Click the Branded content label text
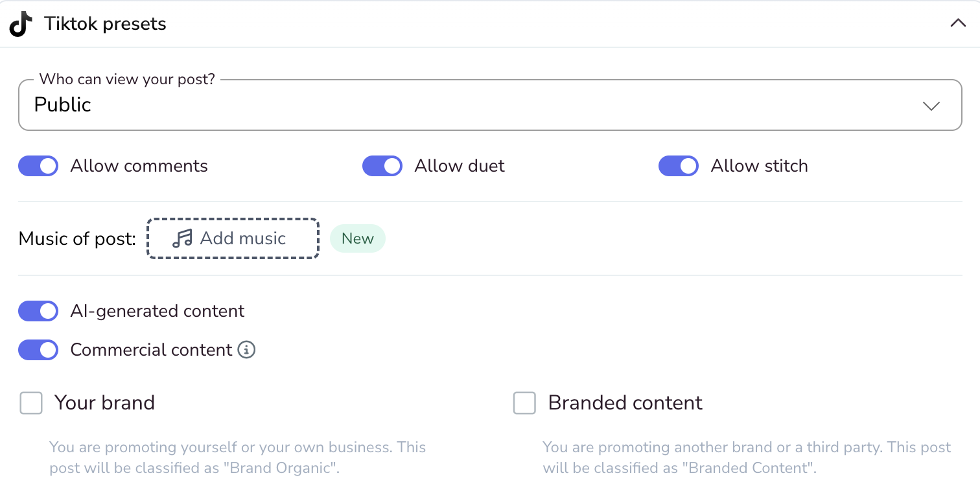 tap(625, 403)
